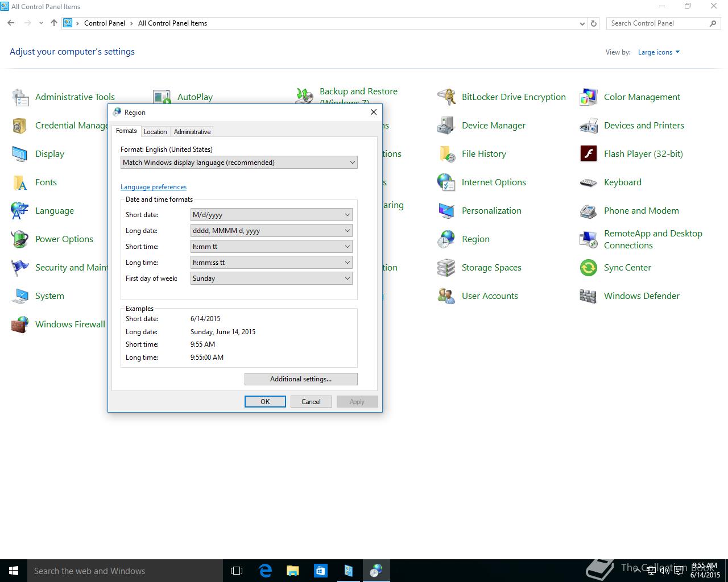Open the Fonts icon
Image resolution: width=728 pixels, height=582 pixels.
pos(20,182)
